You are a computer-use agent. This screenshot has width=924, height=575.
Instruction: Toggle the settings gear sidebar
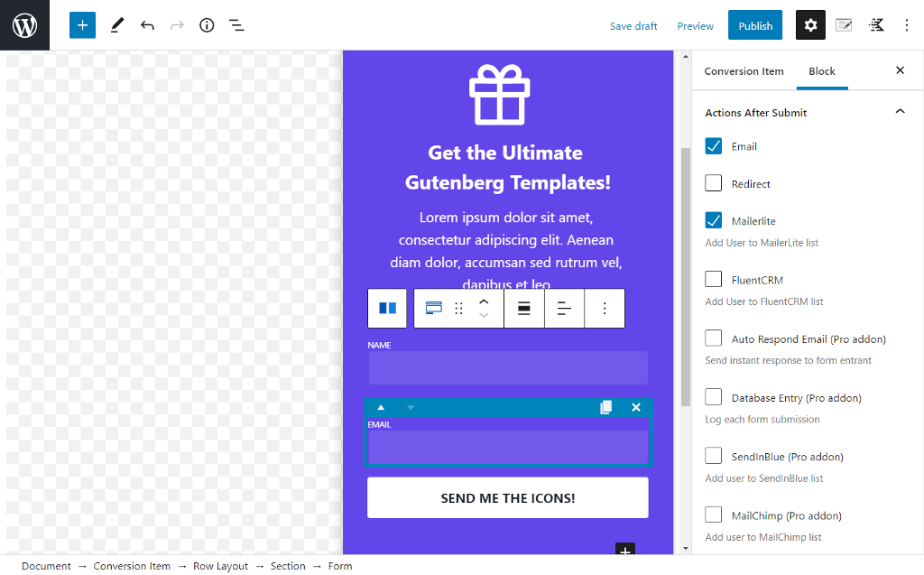pos(810,25)
